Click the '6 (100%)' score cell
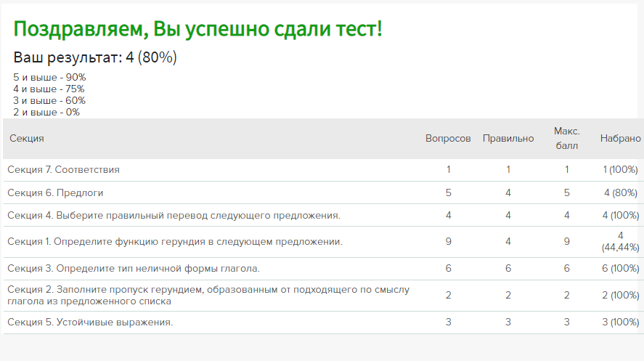 click(x=620, y=269)
